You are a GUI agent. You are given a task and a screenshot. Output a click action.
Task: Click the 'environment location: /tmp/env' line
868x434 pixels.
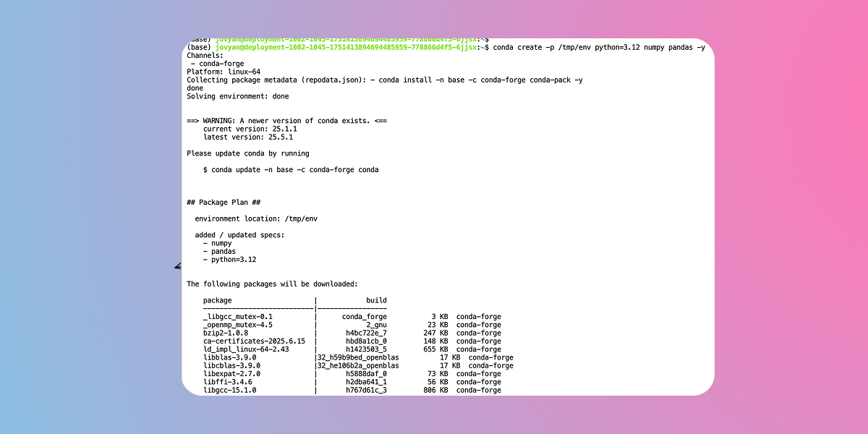[x=256, y=218]
